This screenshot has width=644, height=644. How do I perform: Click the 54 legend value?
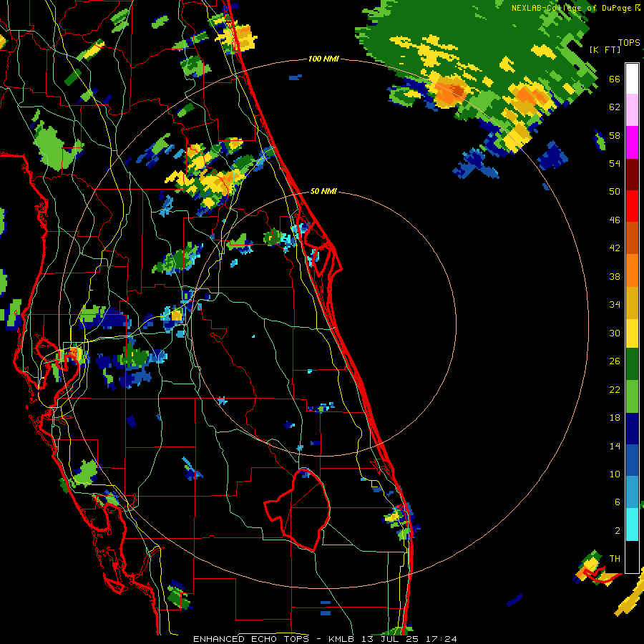615,163
